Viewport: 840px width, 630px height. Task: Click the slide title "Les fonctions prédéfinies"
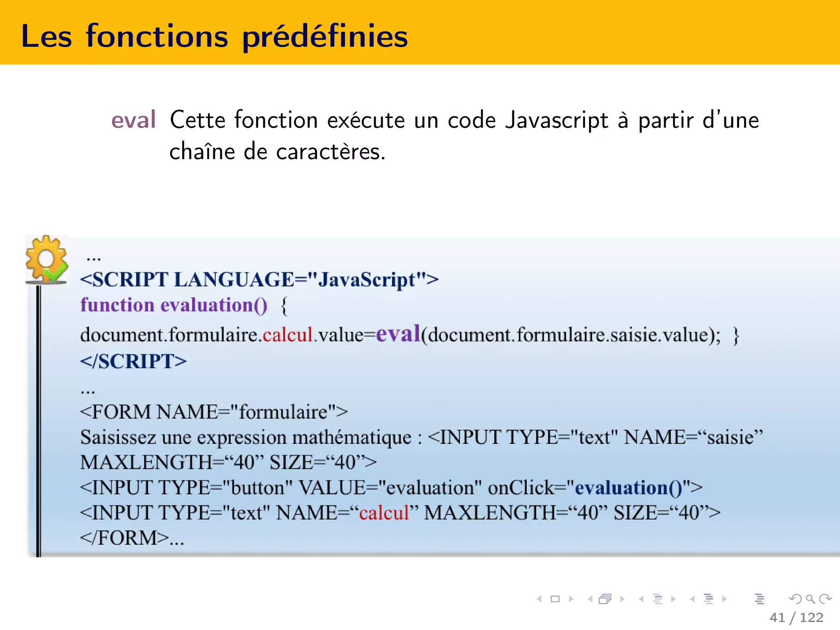coord(215,37)
